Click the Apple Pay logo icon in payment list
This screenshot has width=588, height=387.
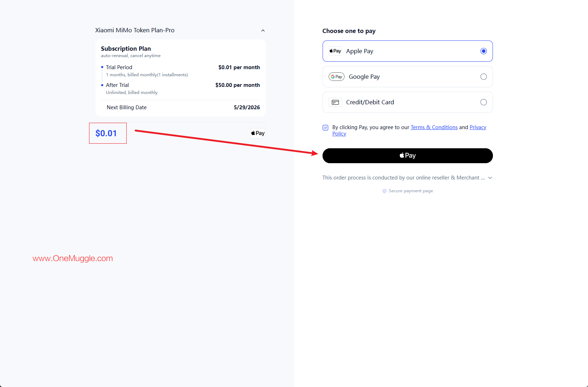(335, 51)
